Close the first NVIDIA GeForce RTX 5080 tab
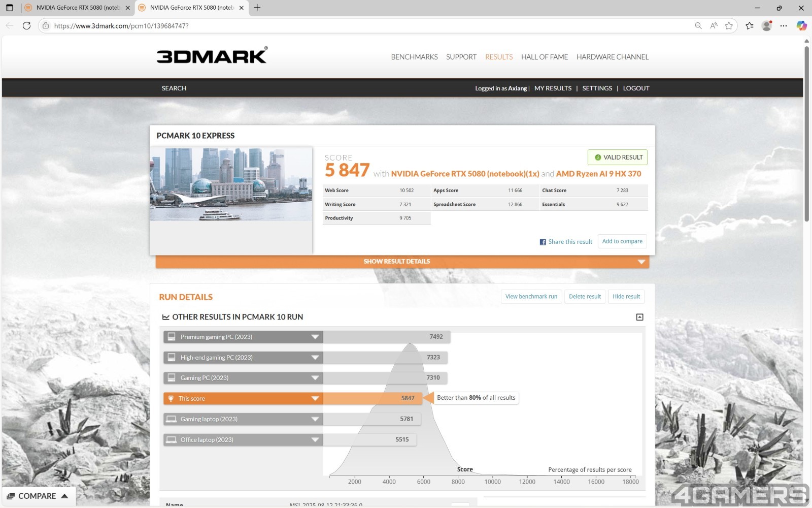The width and height of the screenshot is (812, 508). pos(127,8)
